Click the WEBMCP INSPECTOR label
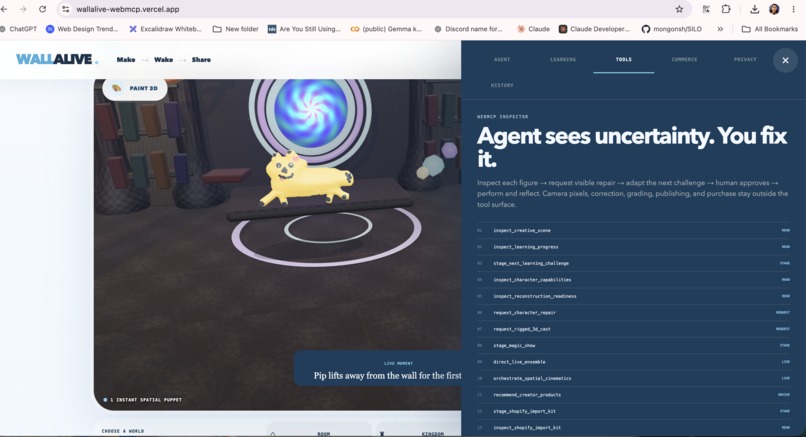 pyautogui.click(x=502, y=117)
